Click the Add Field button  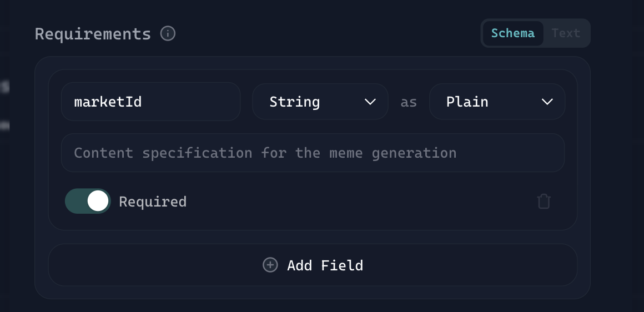click(313, 265)
